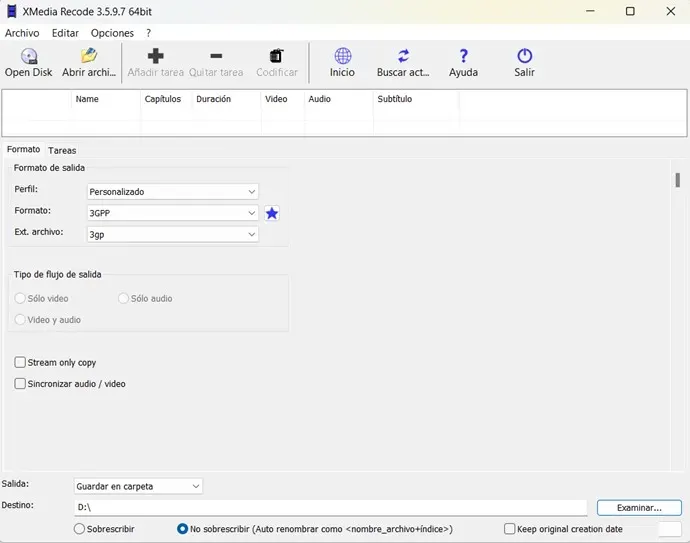
Task: Click the Destino path field showing D:\
Action: point(330,507)
